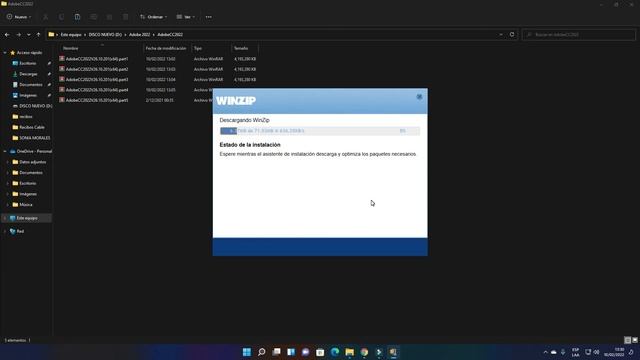Open Documentos under Acceso rápido
The height and width of the screenshot is (360, 640).
(31, 84)
